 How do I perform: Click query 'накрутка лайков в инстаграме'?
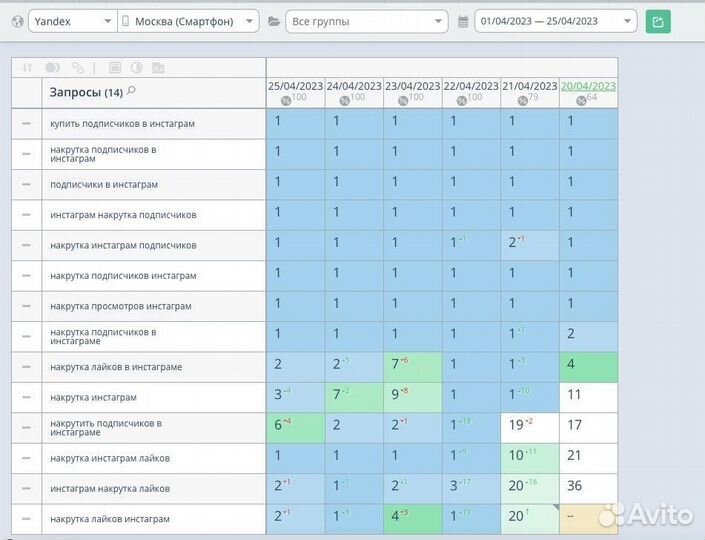pyautogui.click(x=116, y=367)
